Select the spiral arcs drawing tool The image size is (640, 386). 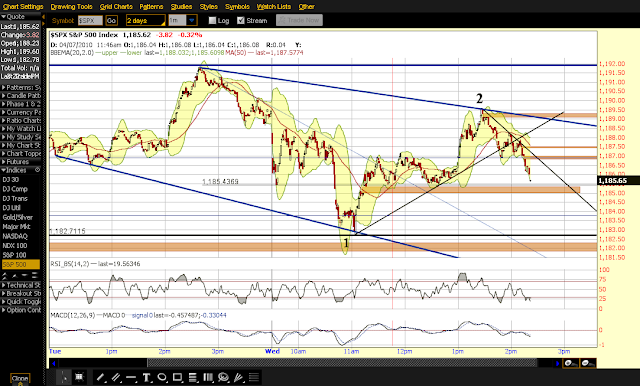(223, 377)
